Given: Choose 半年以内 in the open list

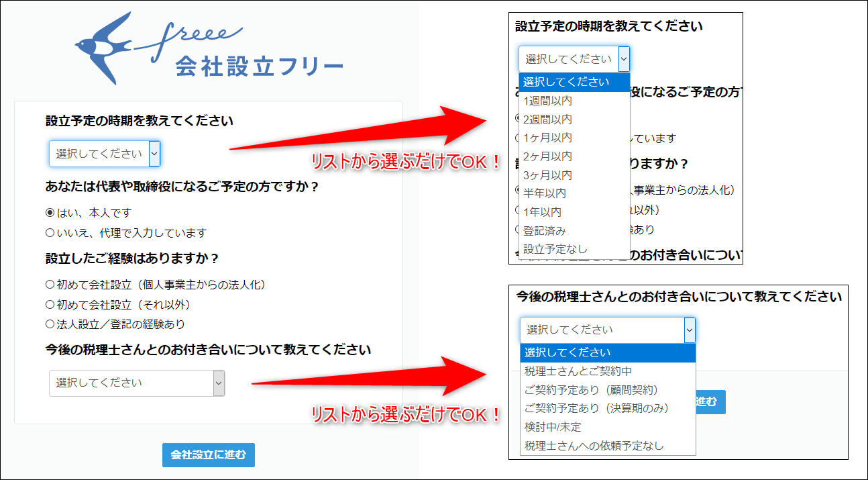Looking at the screenshot, I should pos(544,193).
